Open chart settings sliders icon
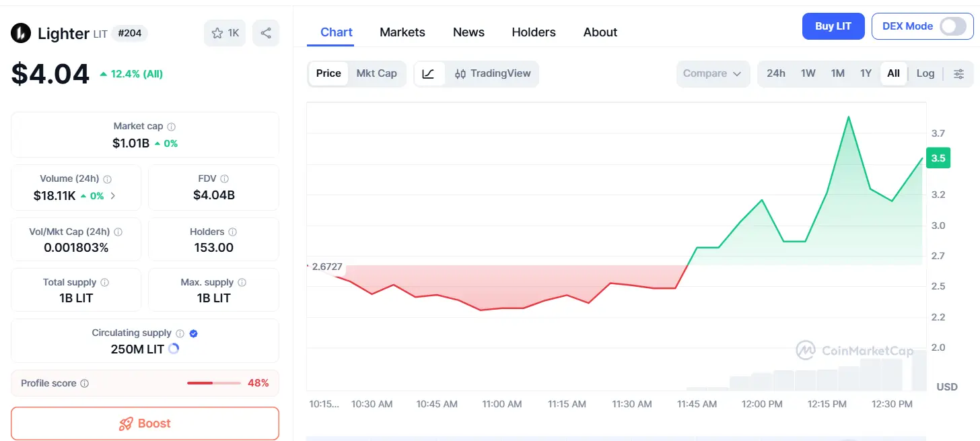 959,74
